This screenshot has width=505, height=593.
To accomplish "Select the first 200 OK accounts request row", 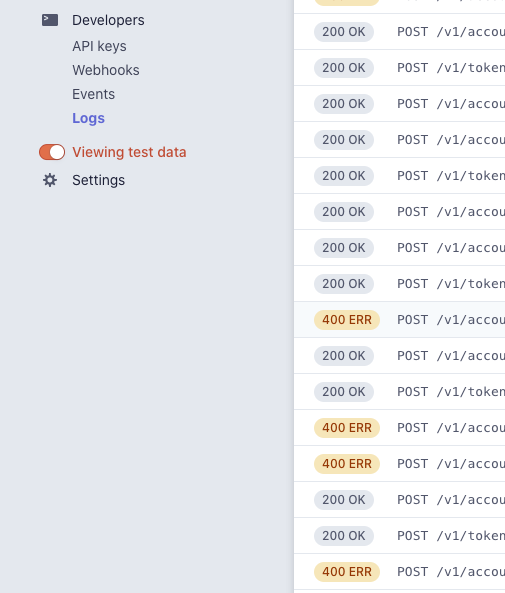I will coord(399,31).
